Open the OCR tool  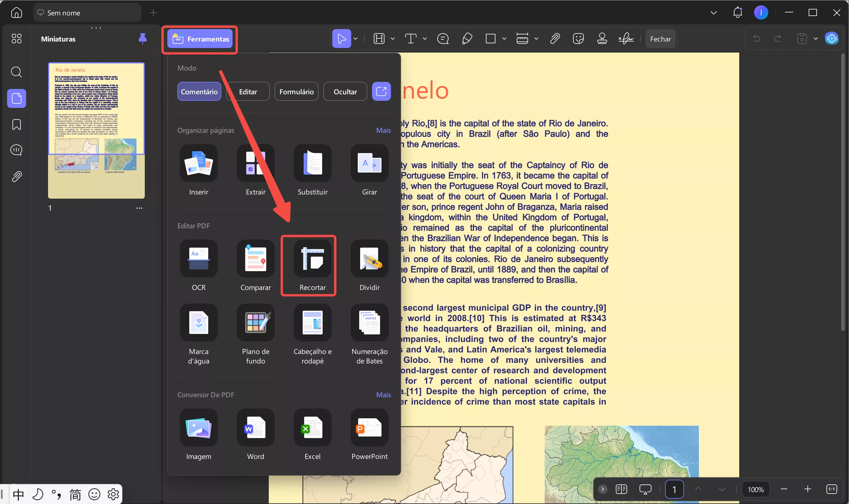click(198, 259)
